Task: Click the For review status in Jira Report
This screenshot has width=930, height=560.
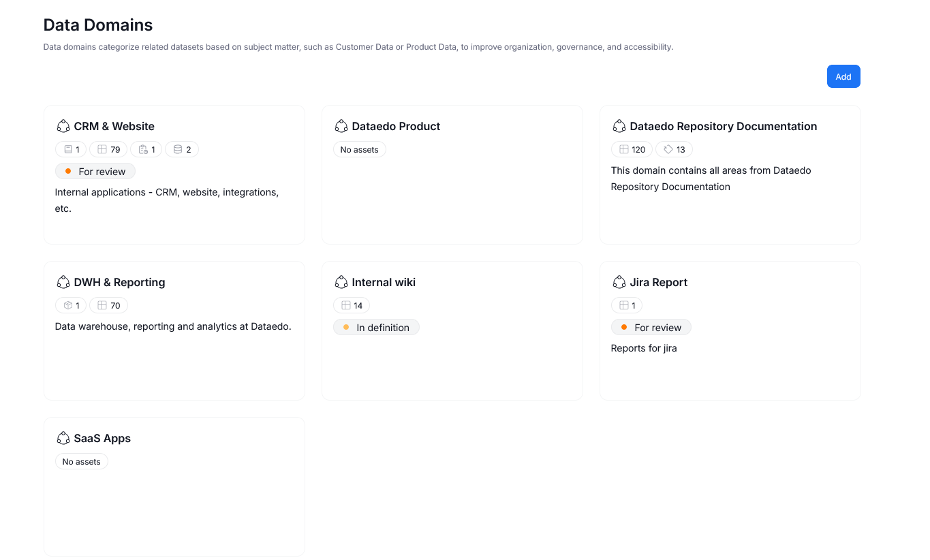Action: tap(651, 328)
